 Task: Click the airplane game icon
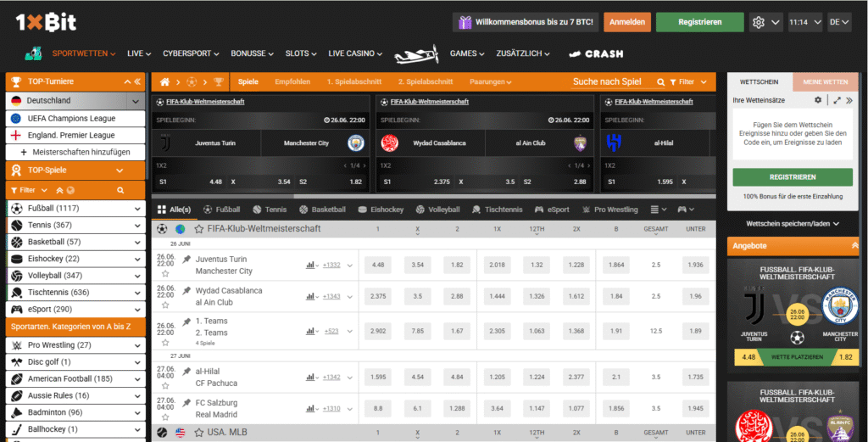click(x=416, y=53)
